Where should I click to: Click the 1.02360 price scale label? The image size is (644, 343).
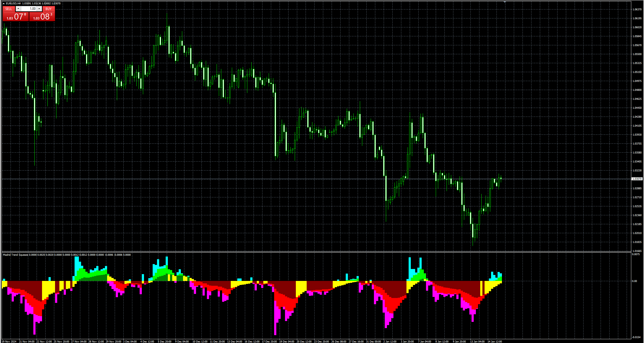point(637,215)
